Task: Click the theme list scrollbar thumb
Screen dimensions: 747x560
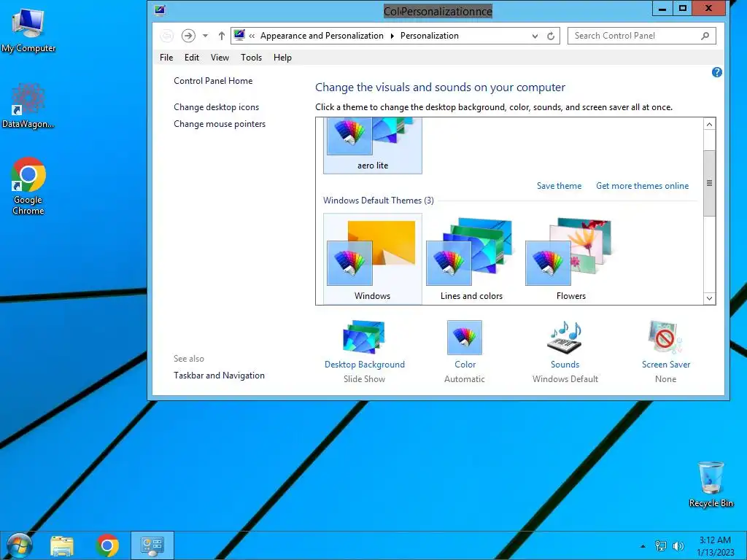Action: (x=709, y=183)
